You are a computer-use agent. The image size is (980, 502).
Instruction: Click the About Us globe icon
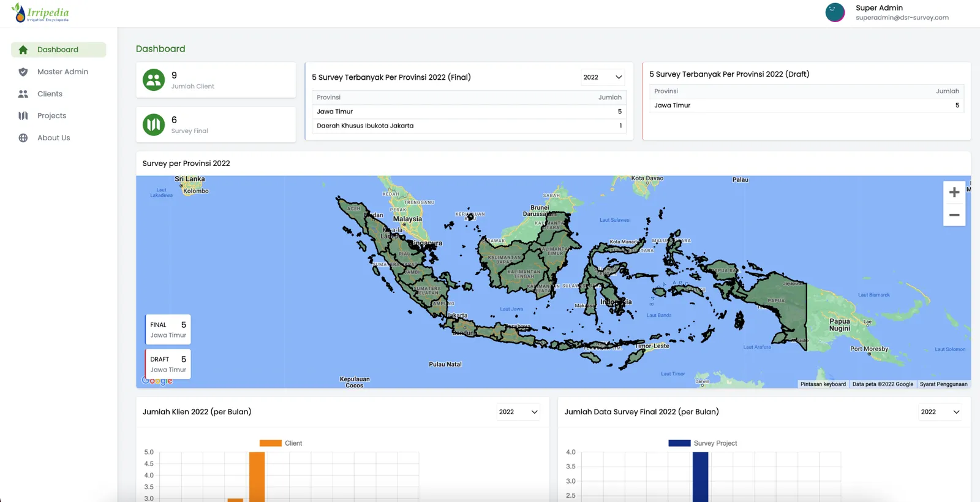pos(23,138)
